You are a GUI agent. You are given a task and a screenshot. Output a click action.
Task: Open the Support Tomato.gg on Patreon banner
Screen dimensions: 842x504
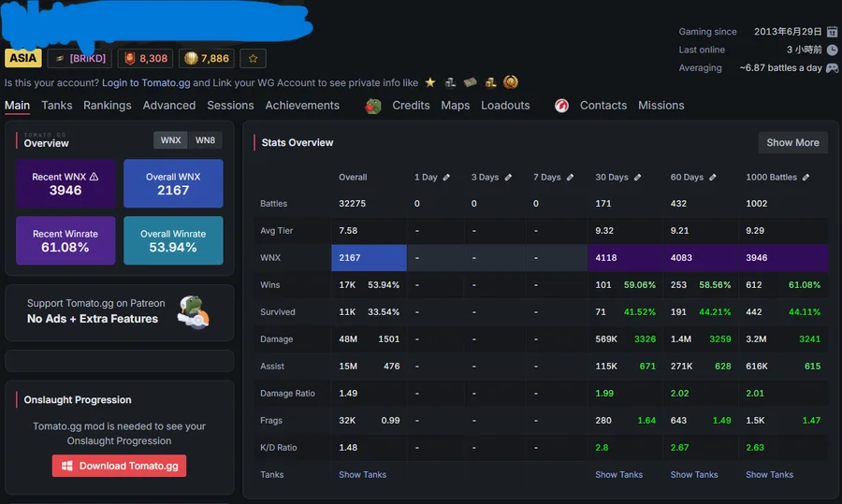pyautogui.click(x=119, y=312)
